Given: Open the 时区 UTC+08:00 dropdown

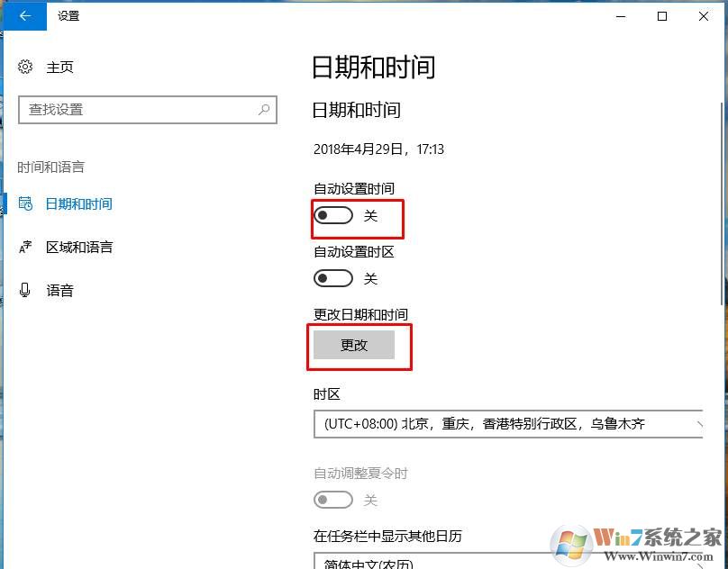Looking at the screenshot, I should (508, 424).
